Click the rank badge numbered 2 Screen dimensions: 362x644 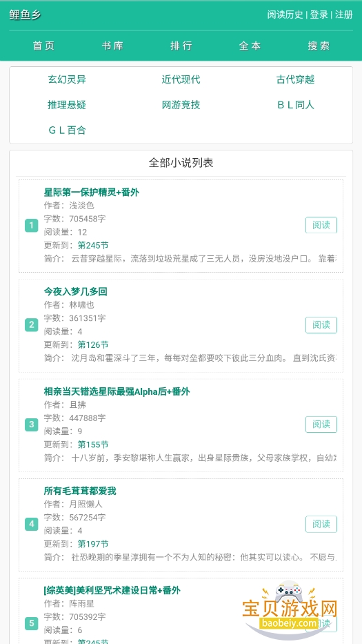31,325
